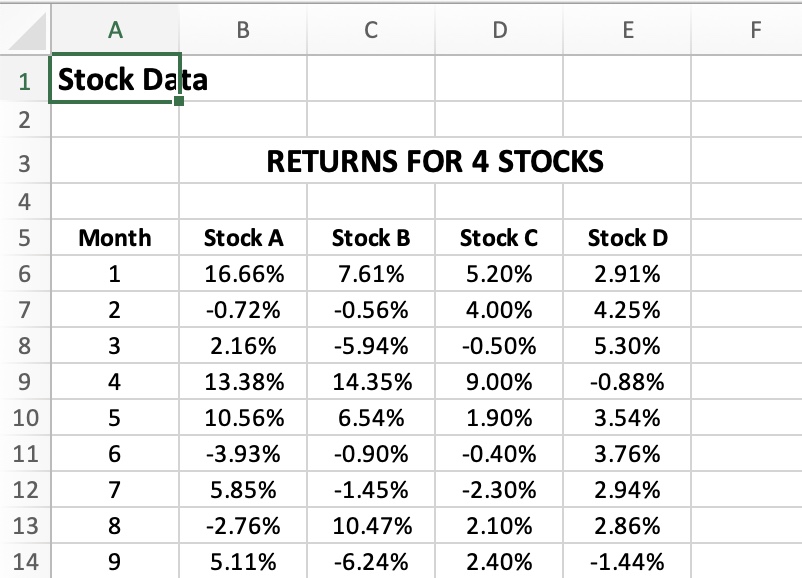Viewport: 802px width, 578px height.
Task: Select row 5 header
Action: point(26,238)
